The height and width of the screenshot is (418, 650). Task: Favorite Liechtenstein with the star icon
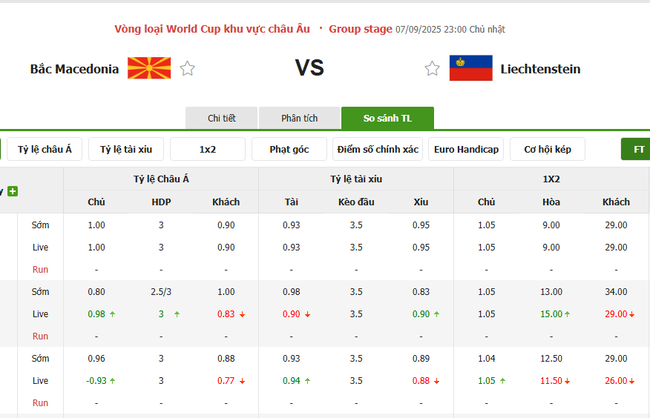point(432,69)
